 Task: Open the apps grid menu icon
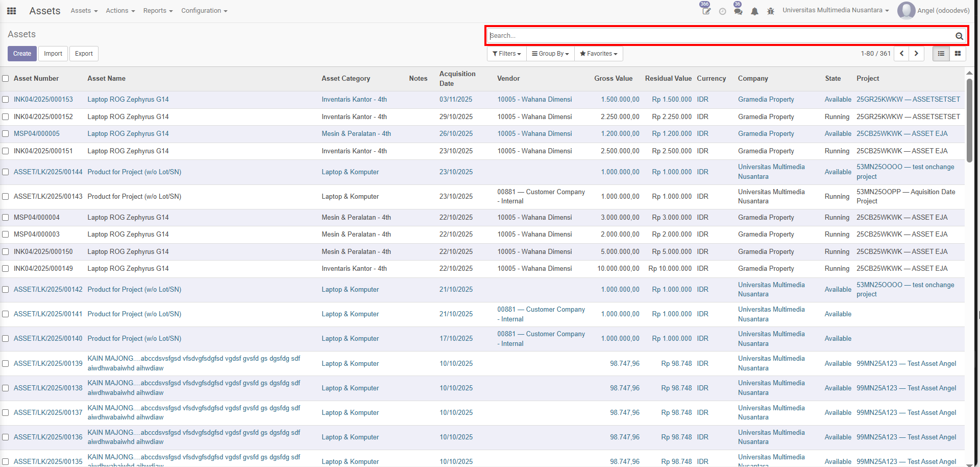11,11
